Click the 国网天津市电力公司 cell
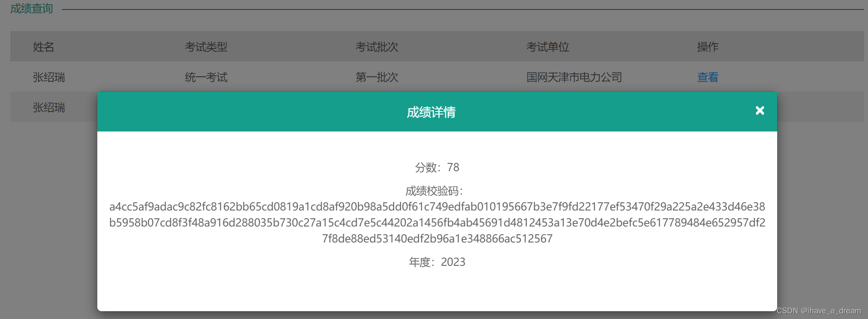Viewport: 868px width, 319px height. [574, 77]
